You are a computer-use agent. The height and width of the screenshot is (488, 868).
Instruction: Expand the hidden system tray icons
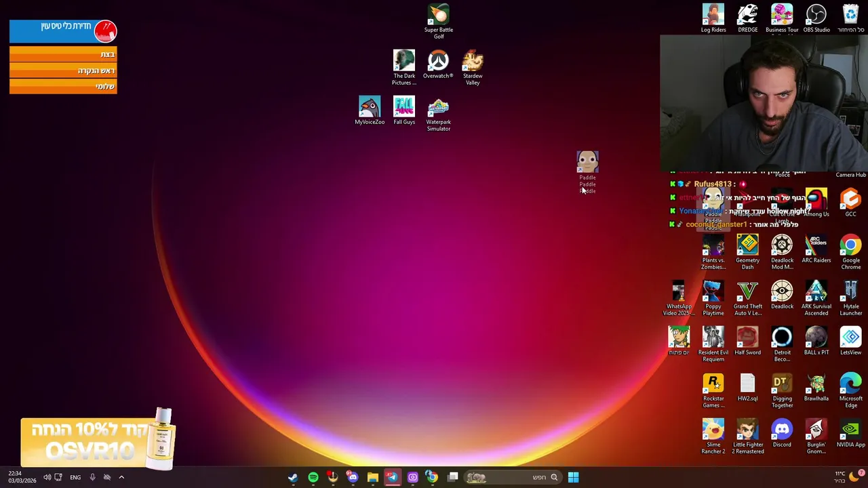(x=121, y=477)
